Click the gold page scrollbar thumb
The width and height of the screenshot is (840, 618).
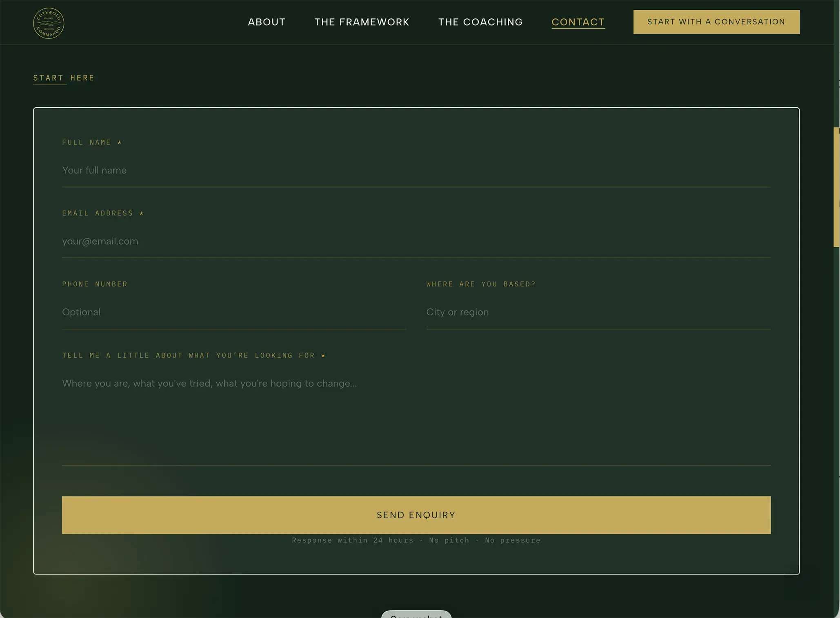click(x=836, y=187)
